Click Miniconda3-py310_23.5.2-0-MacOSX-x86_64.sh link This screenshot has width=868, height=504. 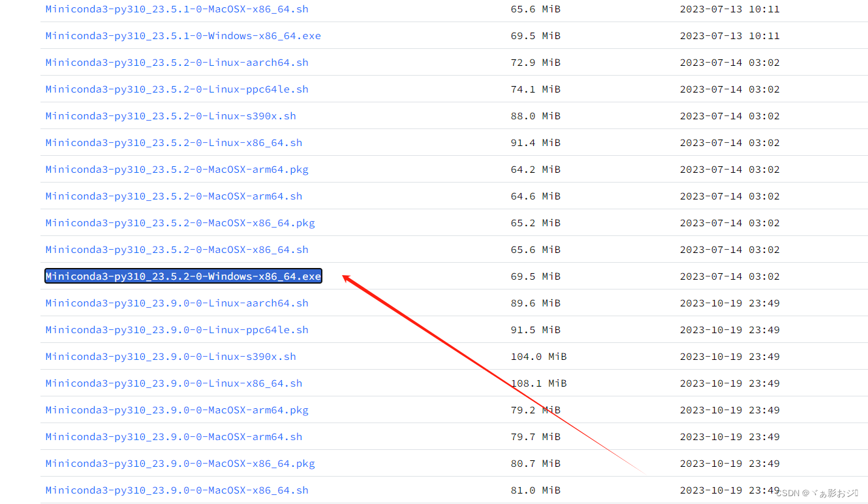pyautogui.click(x=177, y=250)
